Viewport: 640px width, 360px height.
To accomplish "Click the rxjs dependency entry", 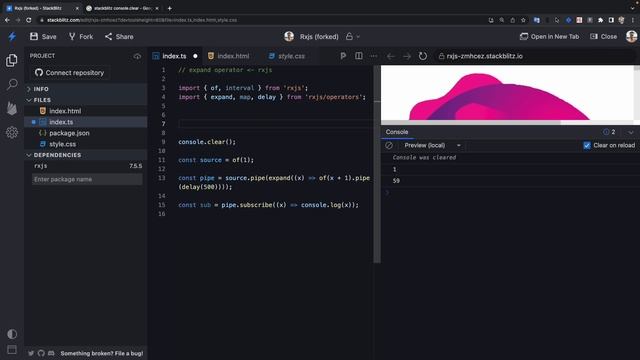I will pos(87,166).
